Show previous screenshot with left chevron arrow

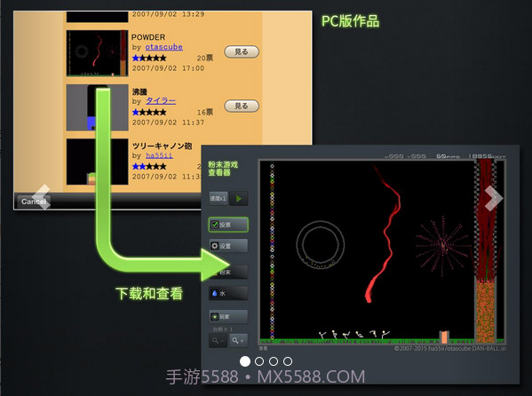42,197
